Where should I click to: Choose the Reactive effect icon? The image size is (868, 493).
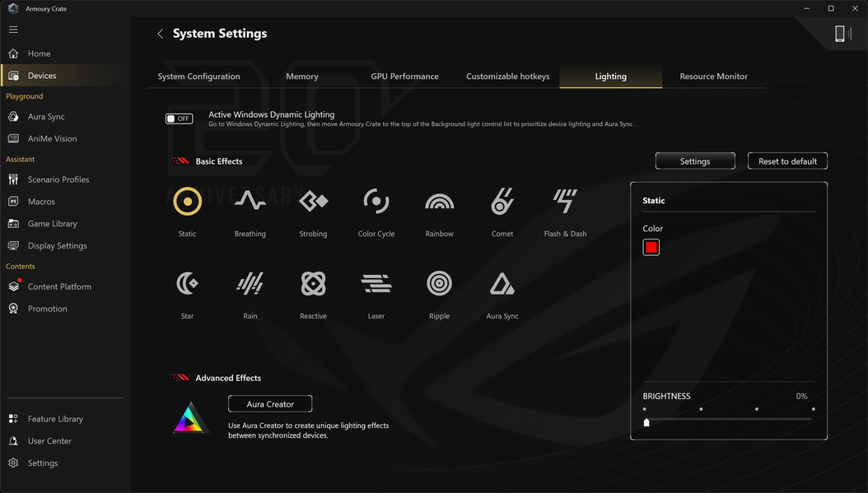click(313, 283)
